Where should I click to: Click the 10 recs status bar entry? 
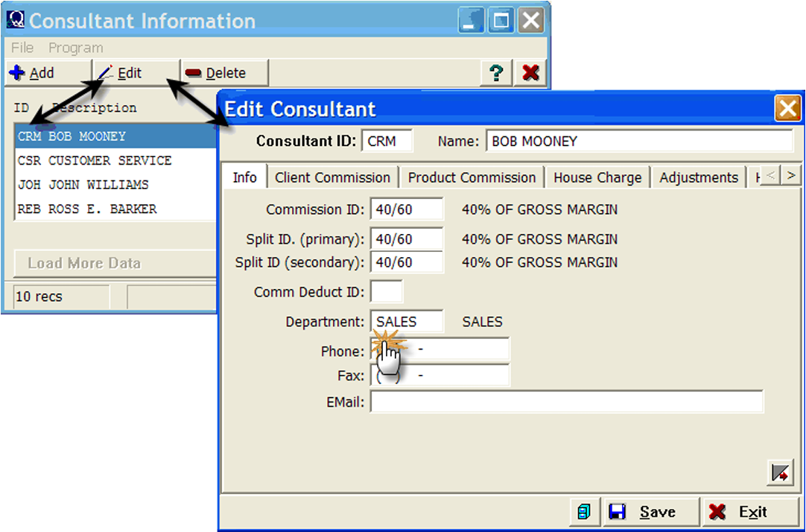coord(62,297)
